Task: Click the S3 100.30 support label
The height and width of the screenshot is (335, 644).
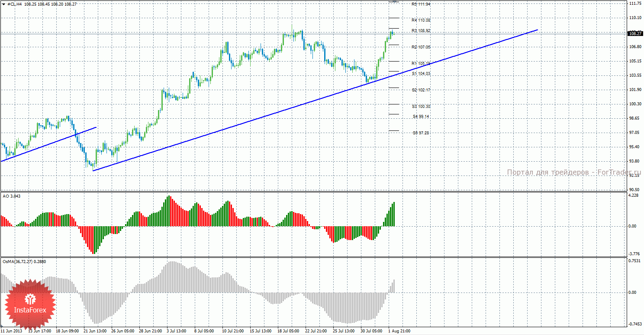Action: click(421, 106)
